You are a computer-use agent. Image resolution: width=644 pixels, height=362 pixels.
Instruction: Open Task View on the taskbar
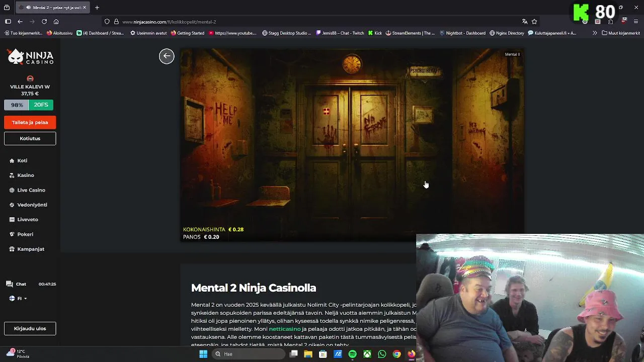294,354
